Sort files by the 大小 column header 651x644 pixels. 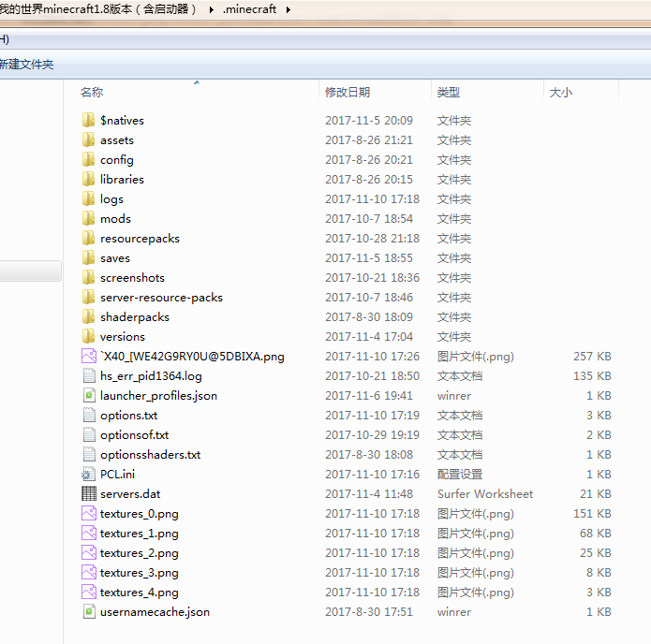(x=561, y=93)
